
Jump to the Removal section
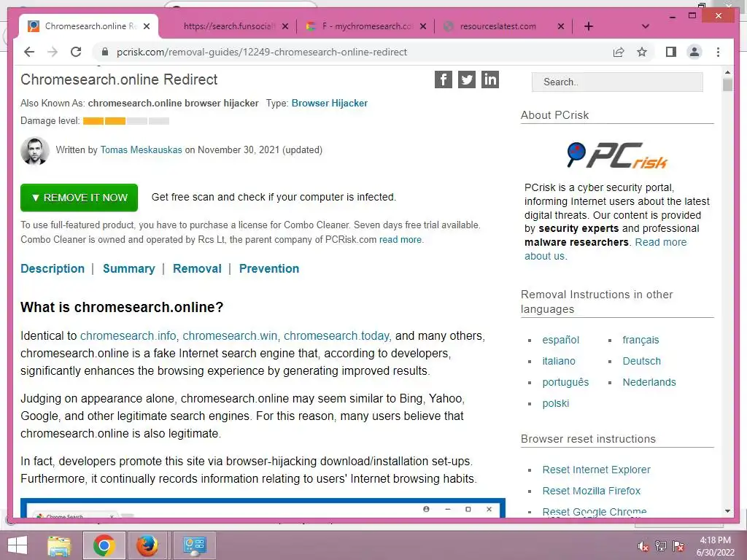tap(197, 268)
